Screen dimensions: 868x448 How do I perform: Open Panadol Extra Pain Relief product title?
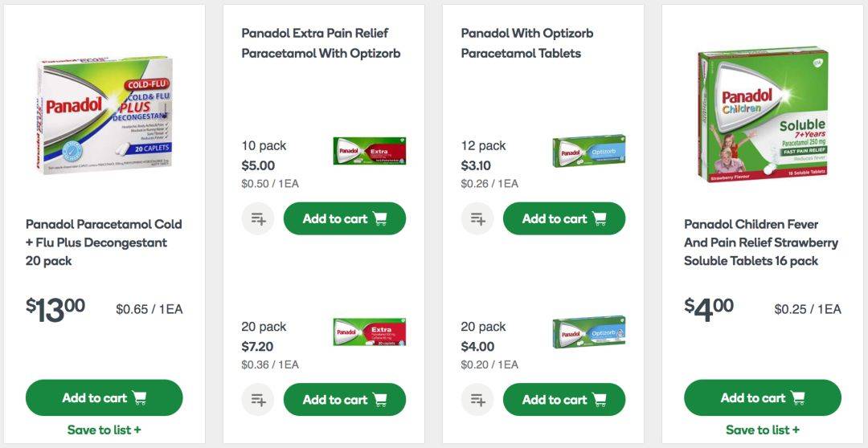tap(321, 43)
